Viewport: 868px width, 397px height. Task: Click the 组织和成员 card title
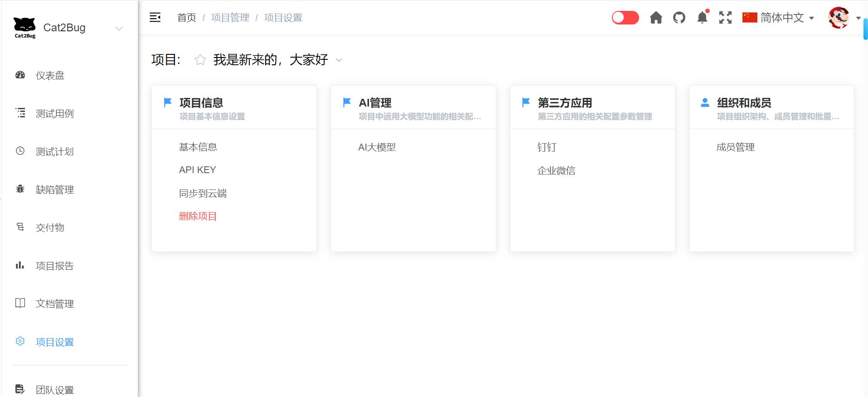click(744, 103)
